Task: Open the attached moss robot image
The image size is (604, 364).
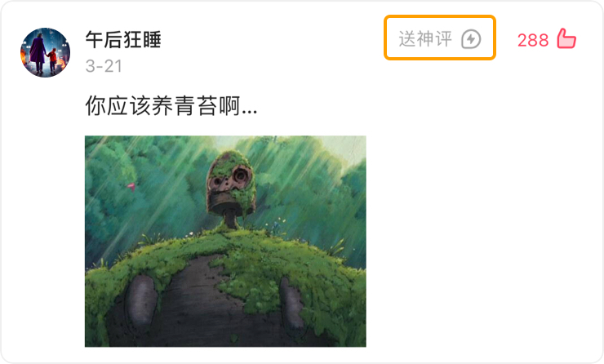Action: point(225,241)
